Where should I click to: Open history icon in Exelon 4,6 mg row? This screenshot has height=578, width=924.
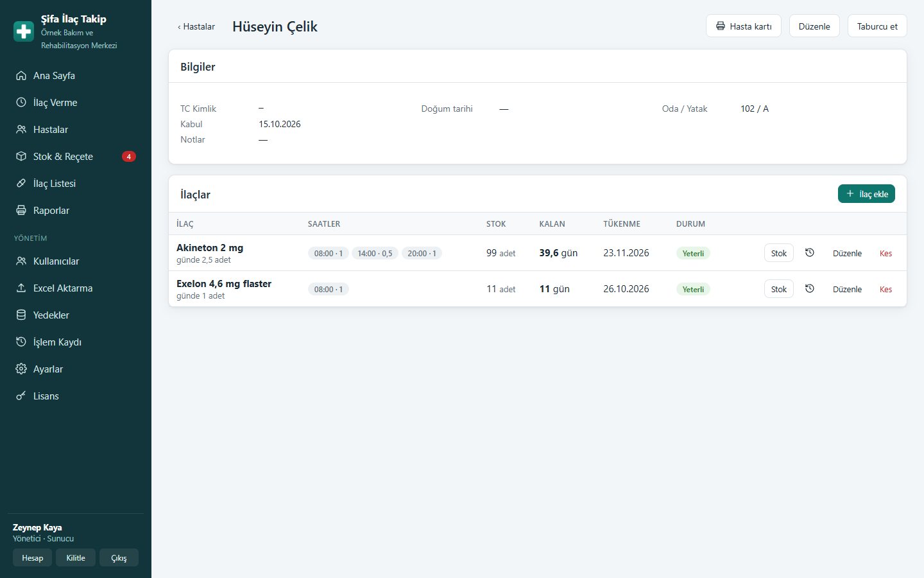[810, 289]
